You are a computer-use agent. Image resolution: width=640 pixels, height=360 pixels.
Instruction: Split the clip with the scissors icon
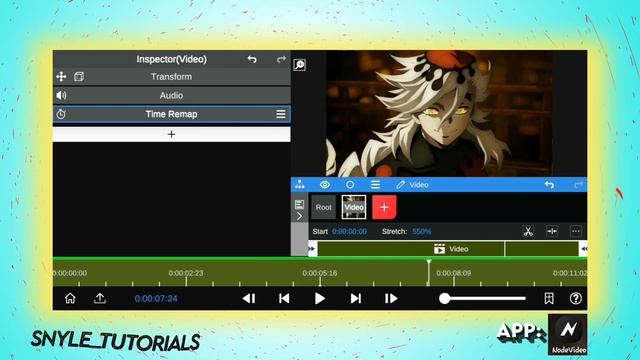pyautogui.click(x=528, y=231)
